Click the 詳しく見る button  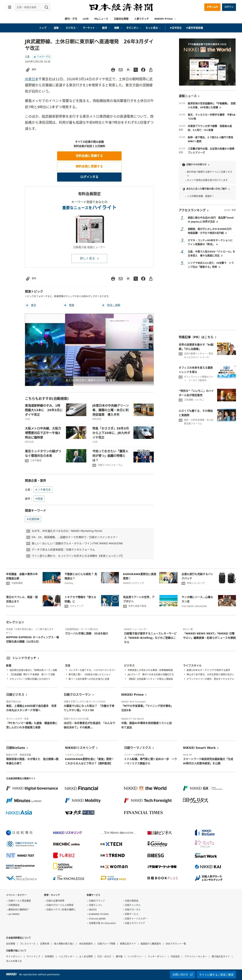[89, 258]
